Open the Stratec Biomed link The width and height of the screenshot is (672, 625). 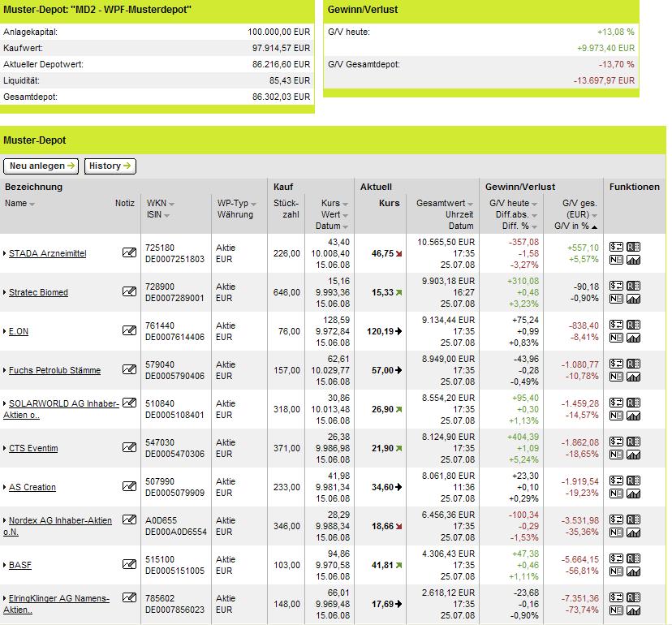point(39,292)
